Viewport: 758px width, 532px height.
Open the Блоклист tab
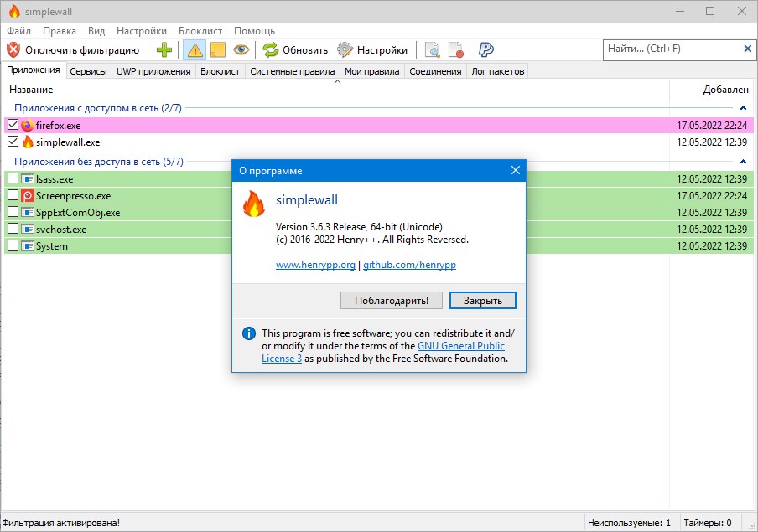[x=221, y=71]
